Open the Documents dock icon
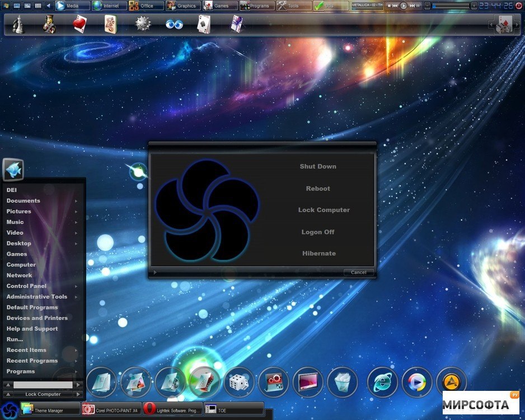 [x=101, y=382]
